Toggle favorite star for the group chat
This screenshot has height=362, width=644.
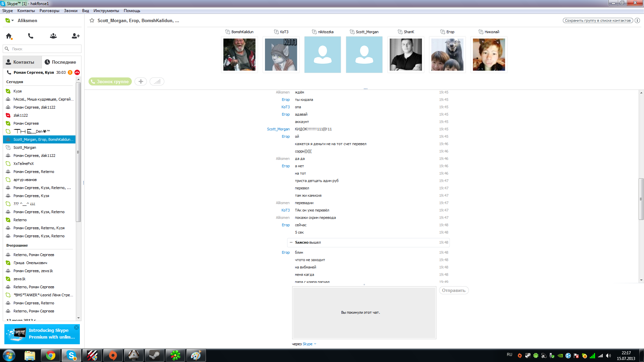pos(92,20)
